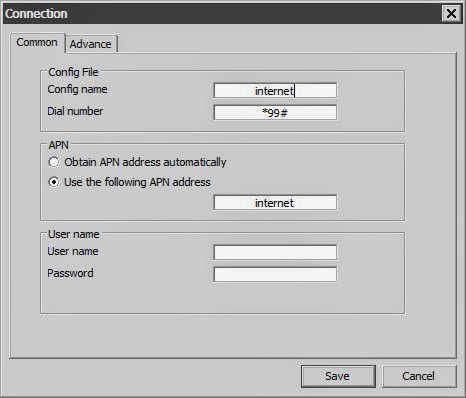This screenshot has width=466, height=398.
Task: Select the Common tab
Action: coord(37,42)
